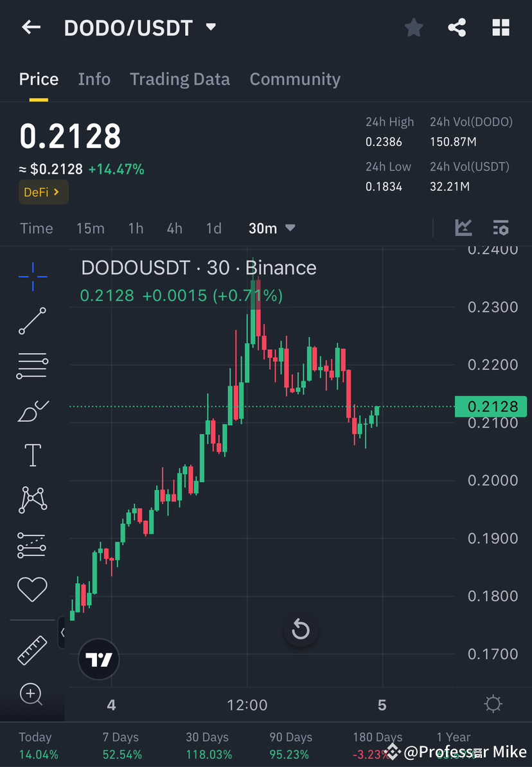Open the DeFi category link

click(43, 192)
